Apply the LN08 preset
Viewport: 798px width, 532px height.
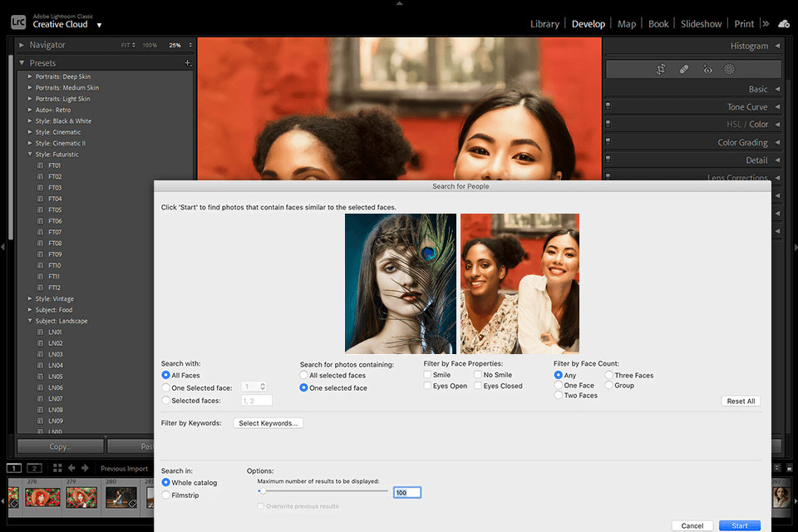pyautogui.click(x=56, y=410)
